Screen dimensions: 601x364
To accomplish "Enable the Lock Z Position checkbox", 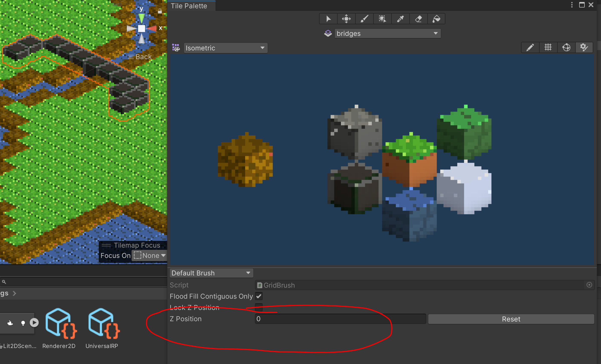I will [x=259, y=307].
